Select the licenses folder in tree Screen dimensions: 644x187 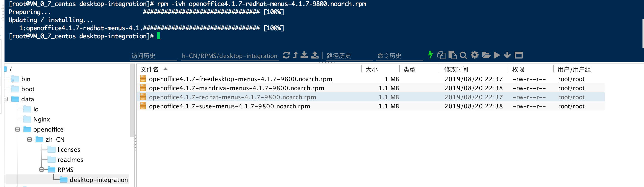(x=69, y=149)
